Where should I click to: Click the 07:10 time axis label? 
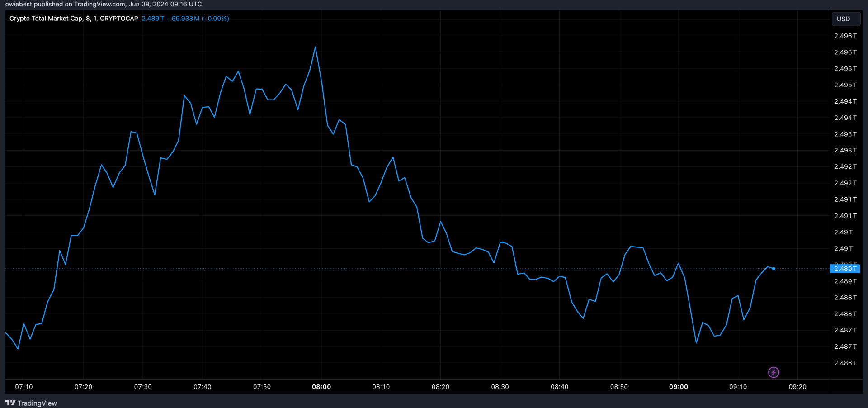[24, 387]
